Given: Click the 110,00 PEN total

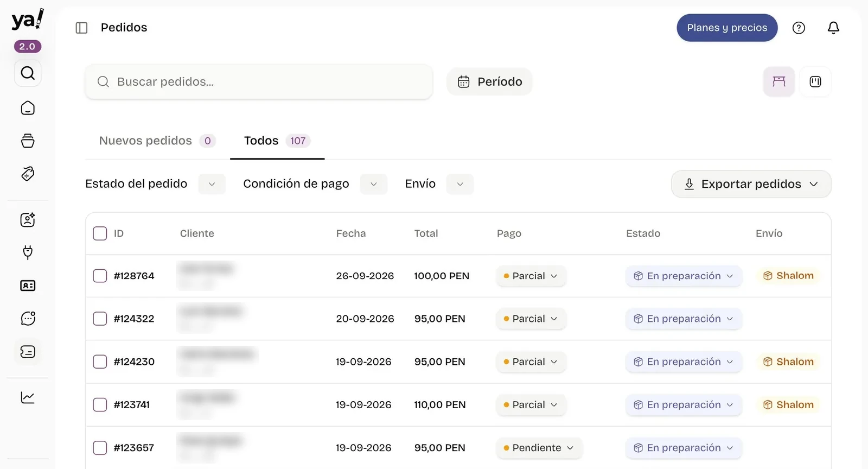Looking at the screenshot, I should click(440, 404).
